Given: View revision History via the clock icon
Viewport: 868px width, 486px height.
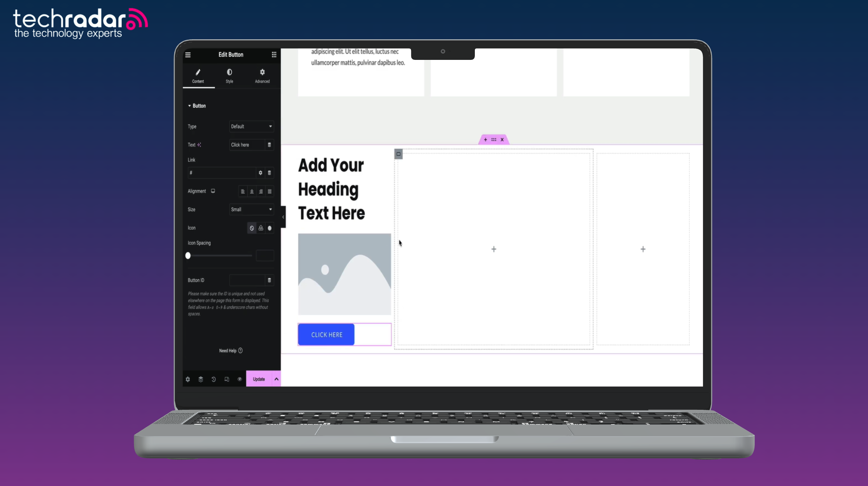Looking at the screenshot, I should tap(213, 379).
